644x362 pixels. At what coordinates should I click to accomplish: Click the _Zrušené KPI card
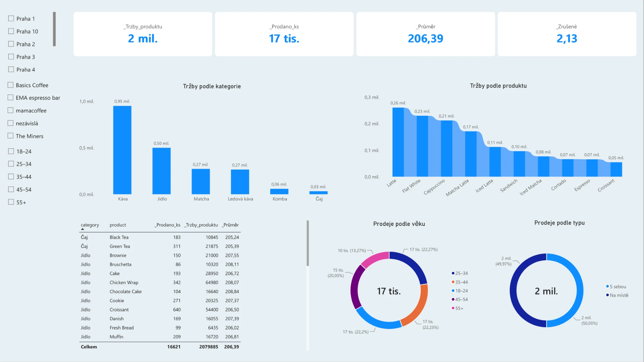(567, 34)
